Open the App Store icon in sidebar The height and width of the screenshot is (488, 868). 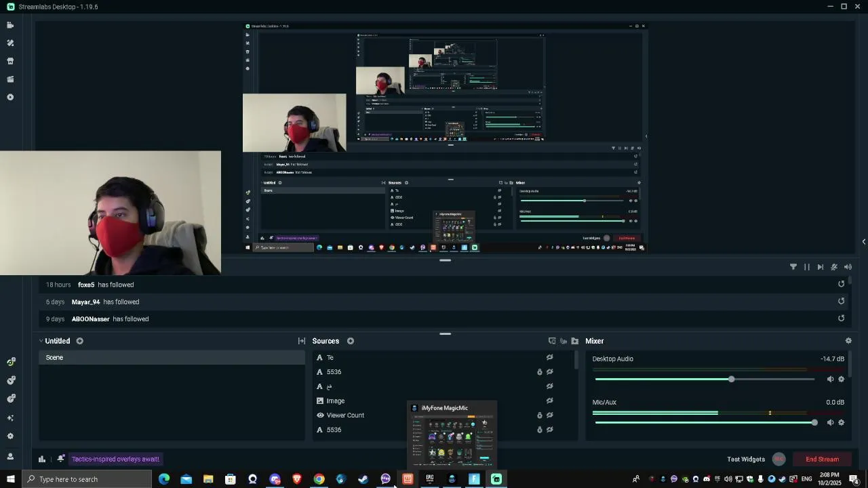tap(10, 61)
